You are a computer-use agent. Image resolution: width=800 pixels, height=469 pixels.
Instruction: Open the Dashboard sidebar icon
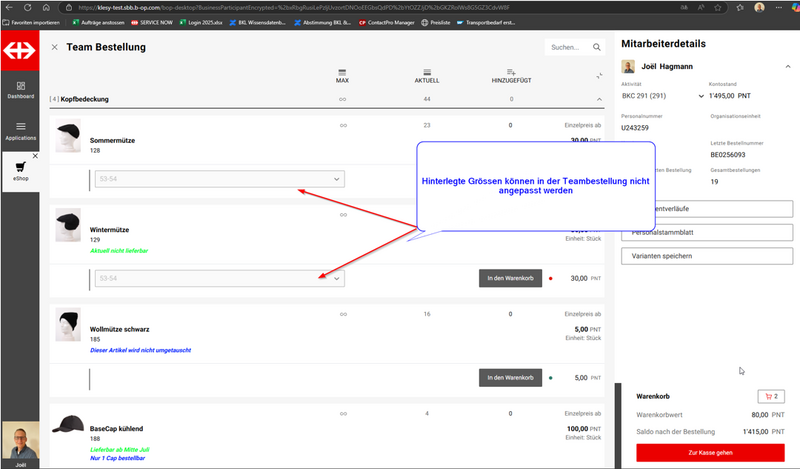[20, 86]
